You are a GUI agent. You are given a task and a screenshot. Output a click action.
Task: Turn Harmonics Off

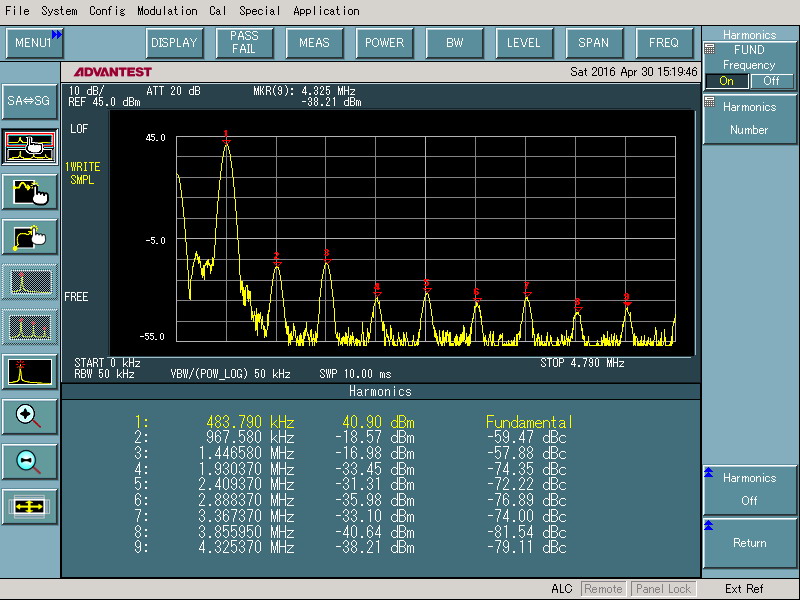(x=749, y=489)
